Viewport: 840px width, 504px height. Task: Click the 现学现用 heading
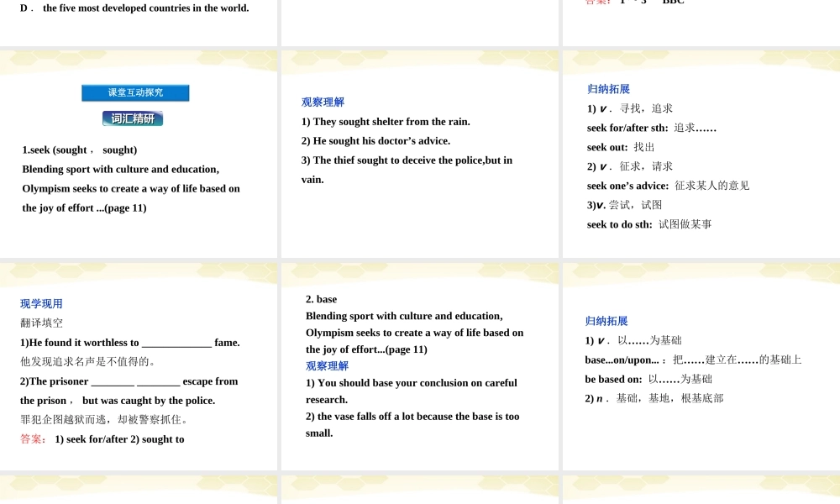coord(42,304)
